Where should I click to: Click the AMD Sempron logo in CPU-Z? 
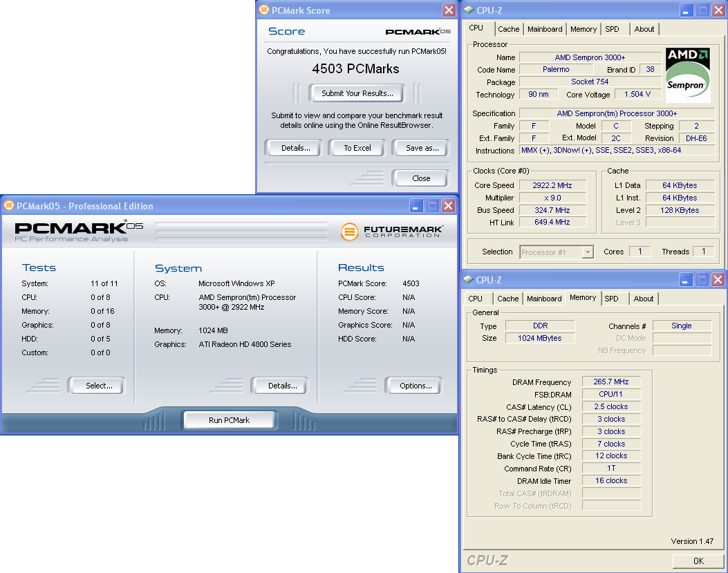688,75
